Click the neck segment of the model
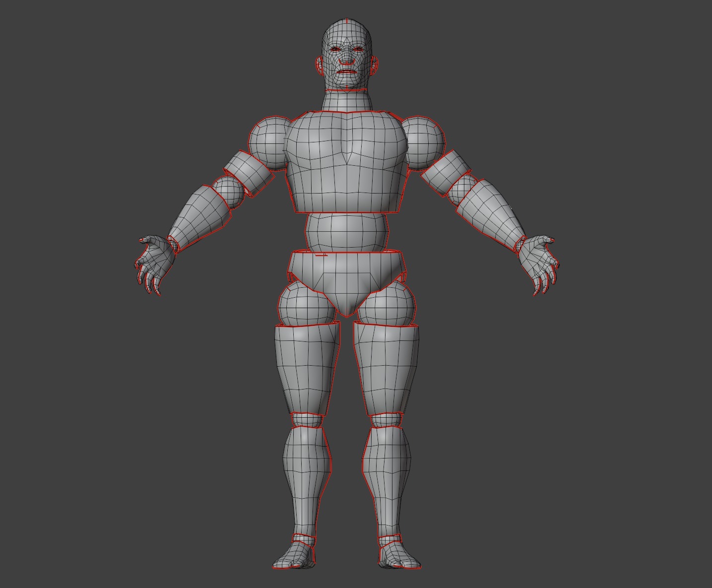Screen dimensions: 712x588 (347, 101)
